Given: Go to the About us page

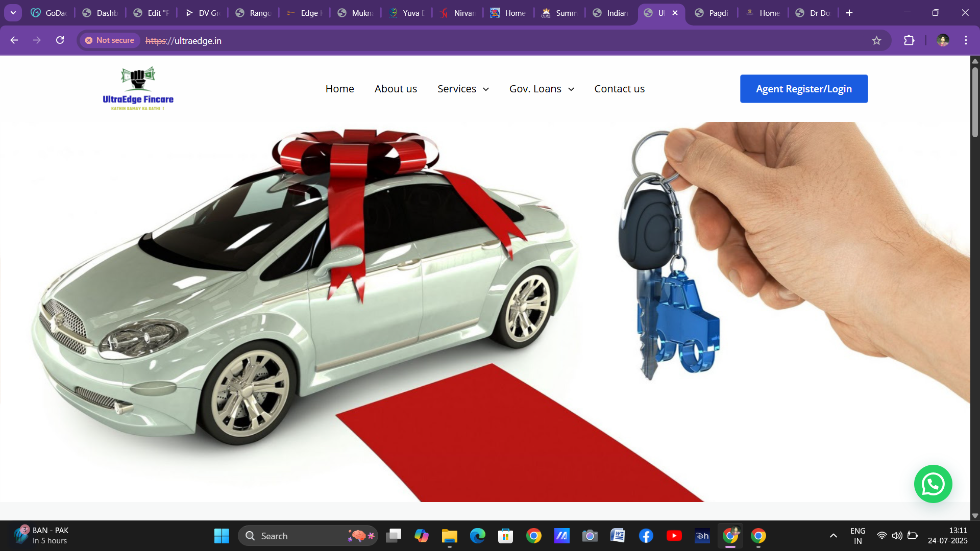Looking at the screenshot, I should pos(396,89).
